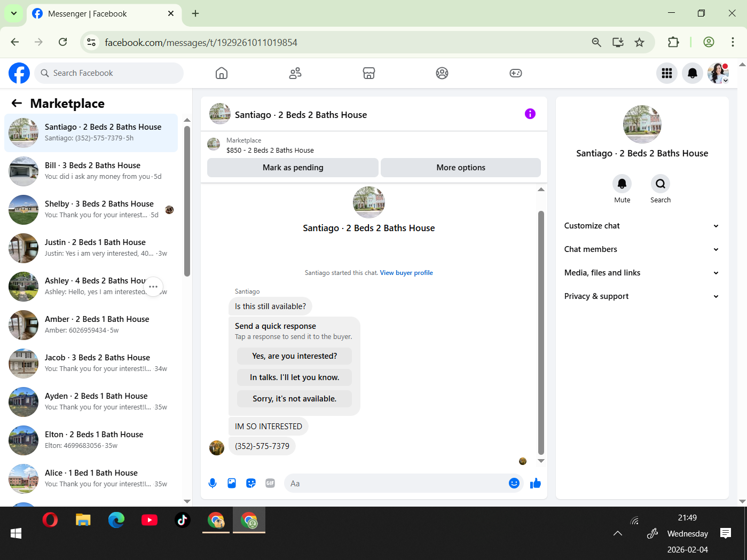Click the purple conversation info icon
This screenshot has width=747, height=560.
(x=530, y=114)
